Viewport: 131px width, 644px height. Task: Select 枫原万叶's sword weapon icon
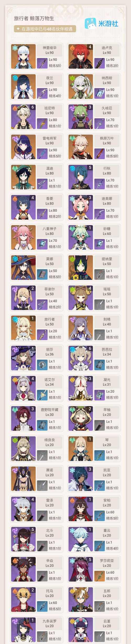[99, 154]
